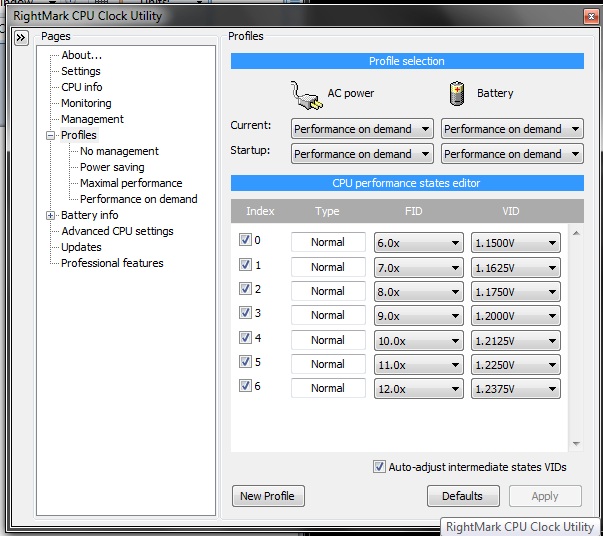This screenshot has width=603, height=536.
Task: Open the 1.2000V VID dropdown
Action: (515, 316)
